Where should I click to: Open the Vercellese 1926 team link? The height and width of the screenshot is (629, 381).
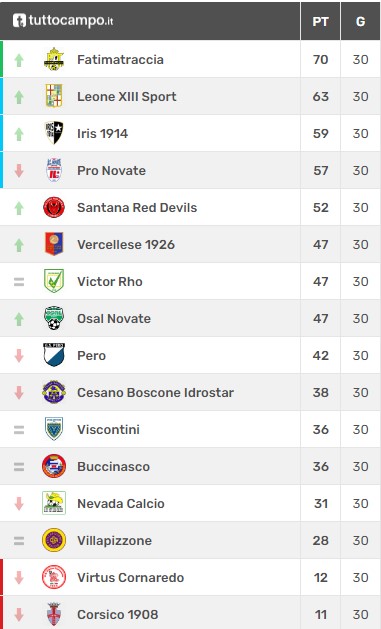click(126, 245)
